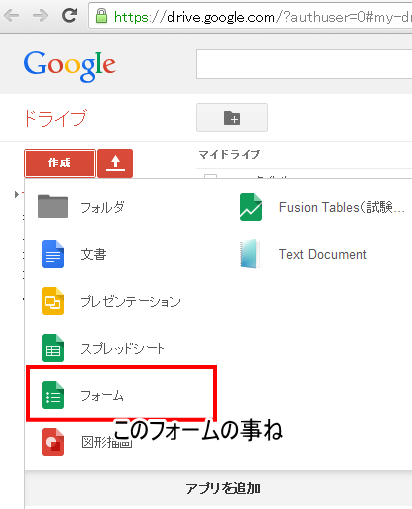Open the ドライブ link
Image resolution: width=412 pixels, height=509 pixels.
(55, 118)
